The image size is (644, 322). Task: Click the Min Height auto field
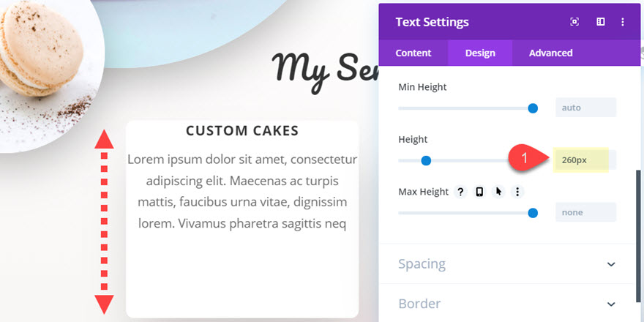click(585, 108)
